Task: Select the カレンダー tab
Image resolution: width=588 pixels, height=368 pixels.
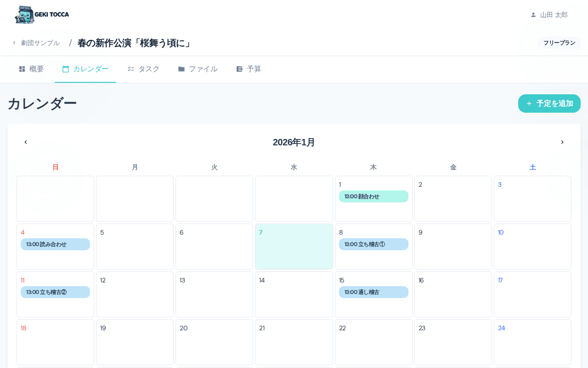Action: (85, 69)
